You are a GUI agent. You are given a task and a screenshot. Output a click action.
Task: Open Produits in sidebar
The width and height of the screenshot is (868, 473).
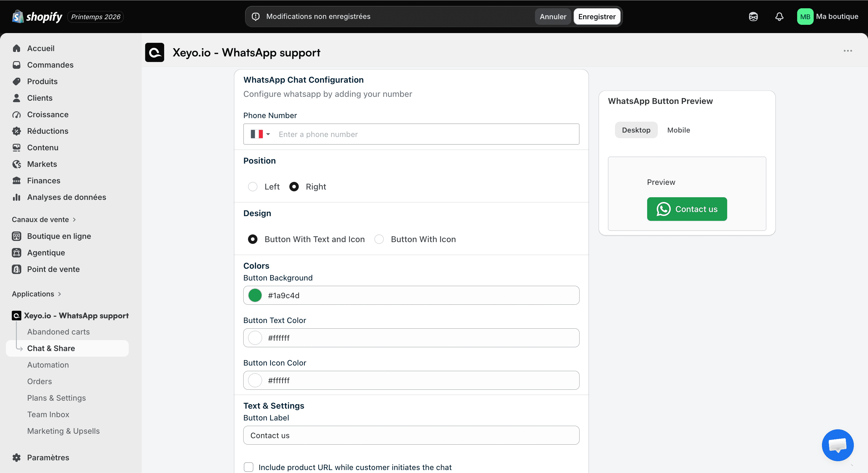coord(42,81)
